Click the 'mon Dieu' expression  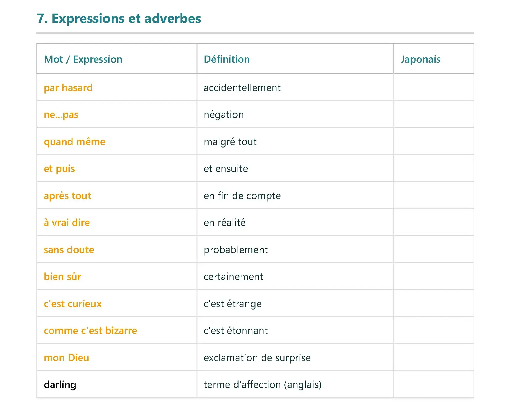point(66,358)
